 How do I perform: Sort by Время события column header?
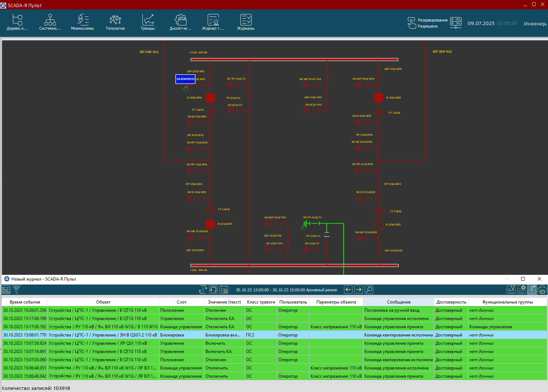tap(25, 302)
